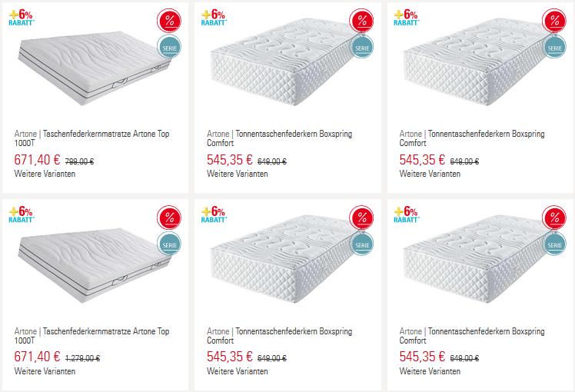575x392 pixels.
Task: Click the red percent badge on first top mattress
Action: 169,21
